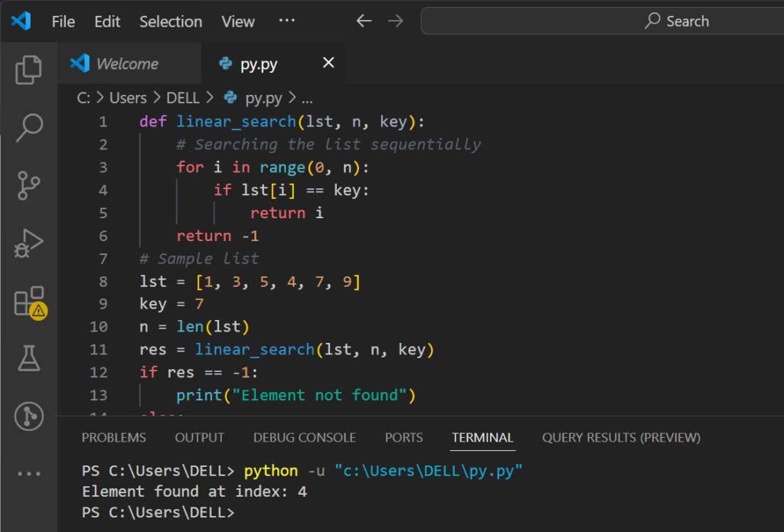Click 'python' in the terminal command
Screen dimensions: 784x532
(x=270, y=471)
